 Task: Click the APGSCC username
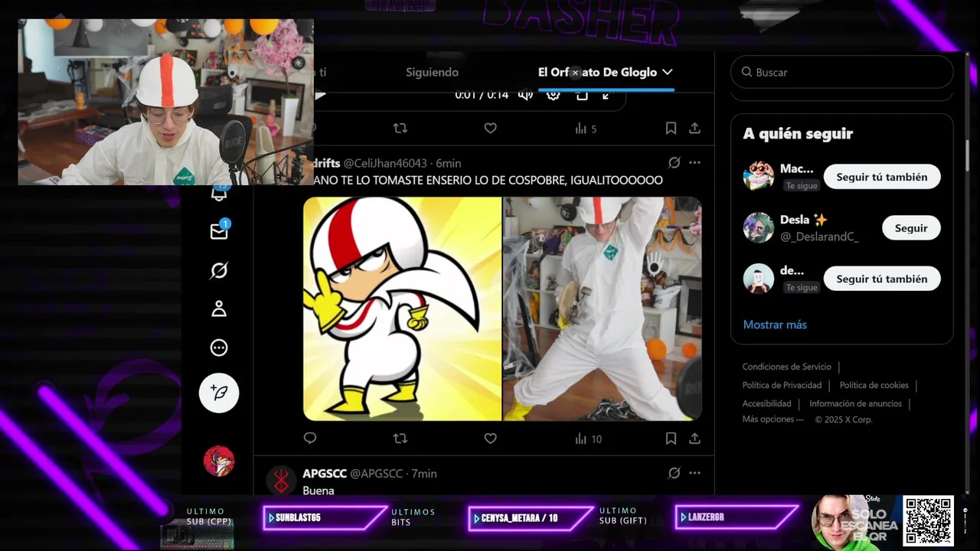pos(325,474)
